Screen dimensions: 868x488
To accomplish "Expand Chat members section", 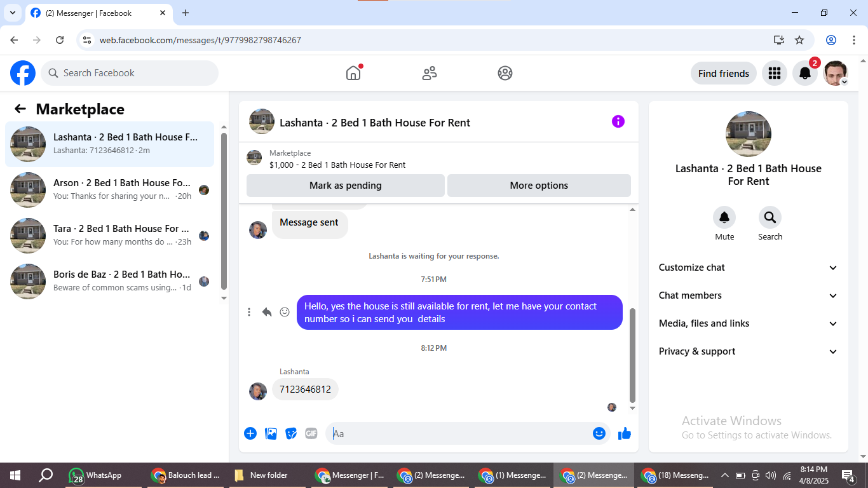I will [749, 295].
